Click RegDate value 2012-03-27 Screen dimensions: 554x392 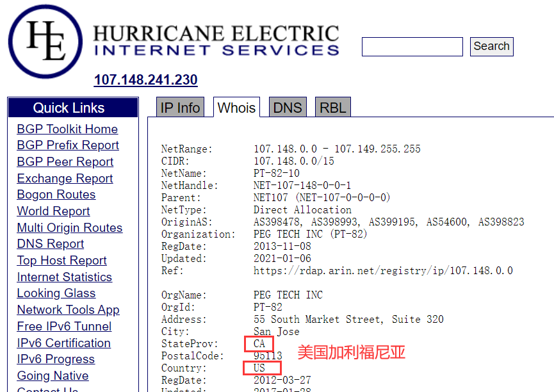(282, 380)
